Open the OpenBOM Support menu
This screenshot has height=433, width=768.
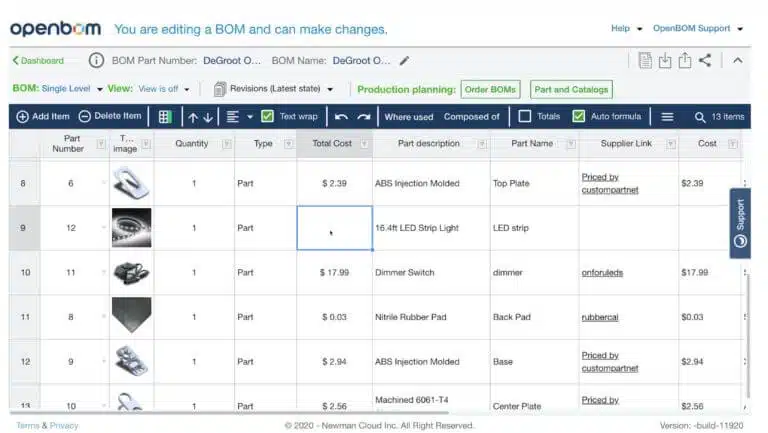pyautogui.click(x=697, y=28)
